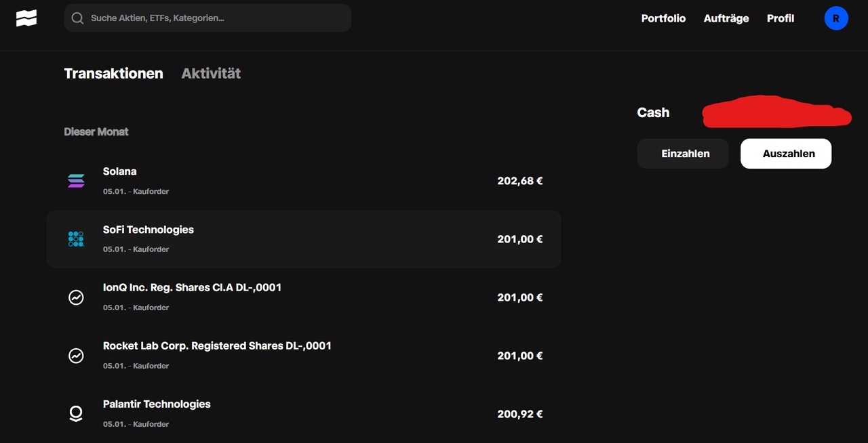Focus the stock and ETF search field
The height and width of the screenshot is (443, 868).
(217, 18)
